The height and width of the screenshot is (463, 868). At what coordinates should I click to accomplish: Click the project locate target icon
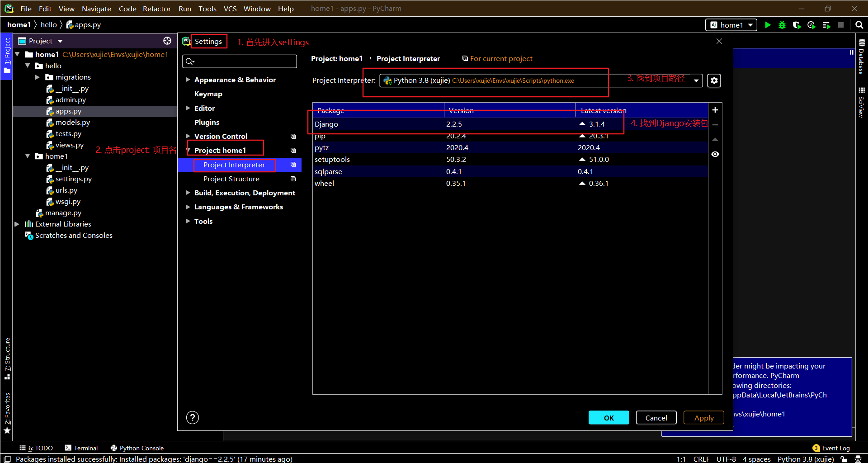tap(167, 41)
